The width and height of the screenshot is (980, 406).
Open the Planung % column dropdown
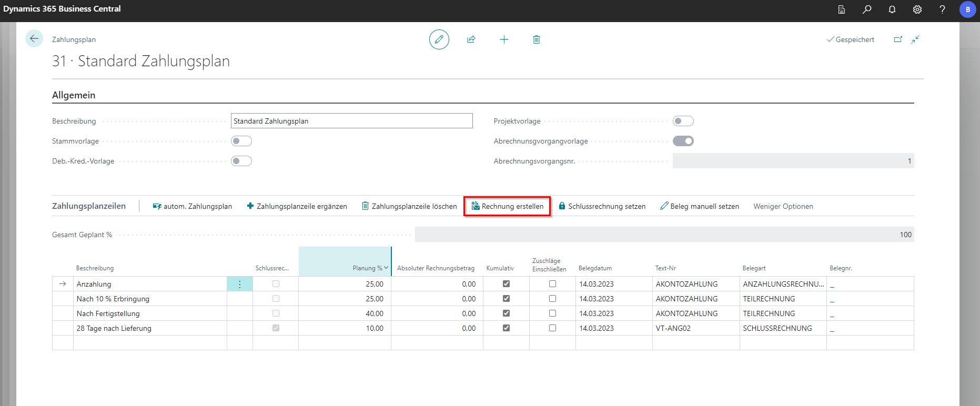coord(386,268)
